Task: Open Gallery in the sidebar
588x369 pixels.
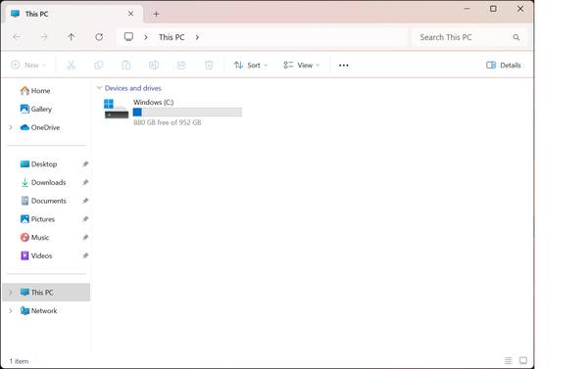Action: coord(36,109)
